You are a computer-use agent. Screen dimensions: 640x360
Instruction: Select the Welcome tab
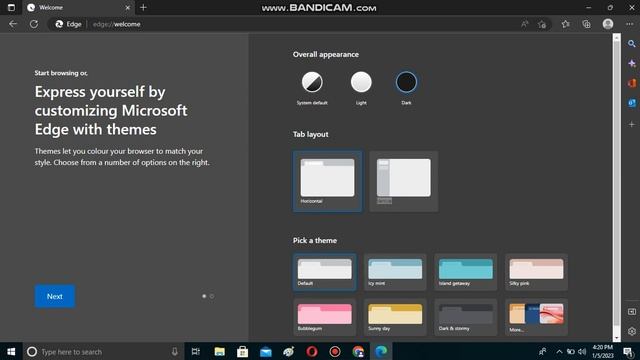78,7
